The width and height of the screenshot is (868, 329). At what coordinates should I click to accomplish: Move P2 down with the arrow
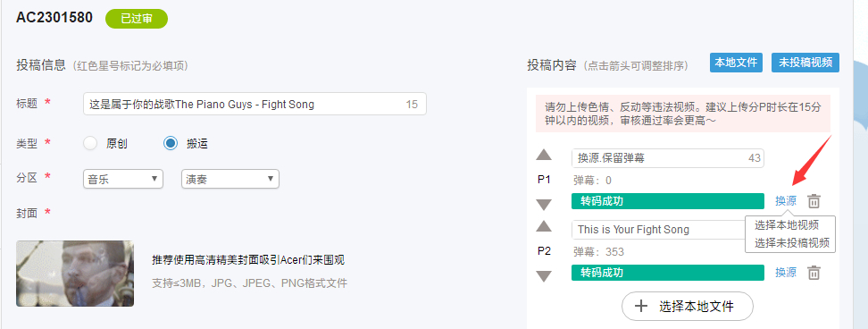pos(544,276)
